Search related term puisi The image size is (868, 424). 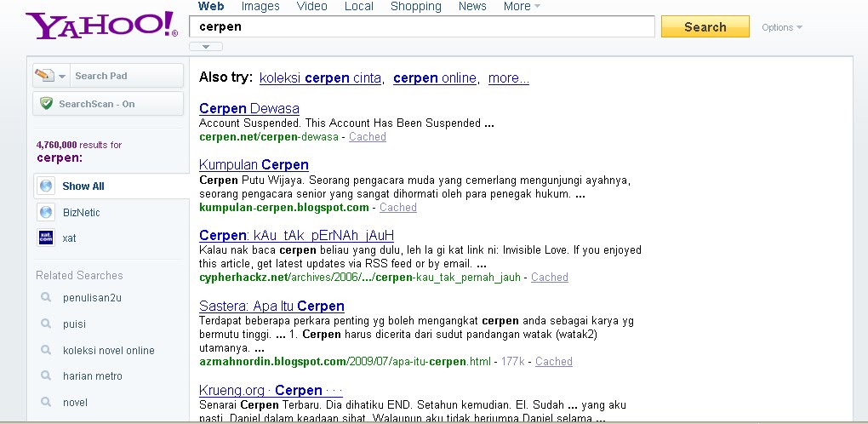point(74,324)
